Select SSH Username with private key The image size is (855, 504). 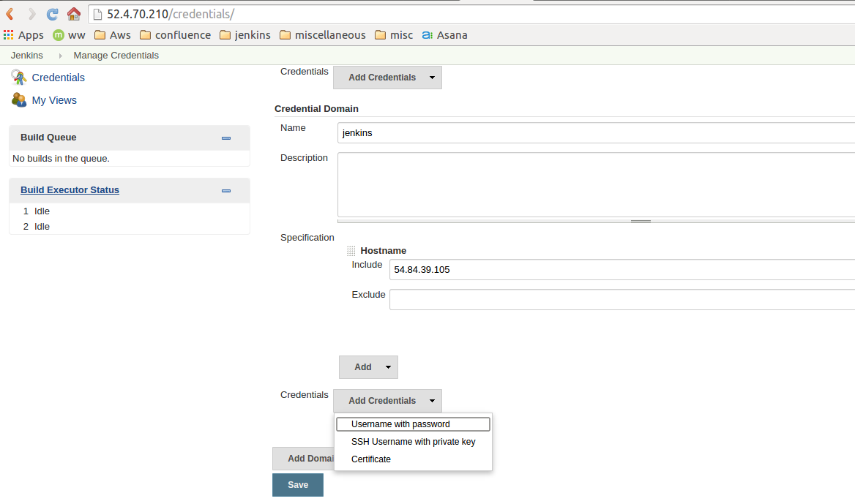414,441
